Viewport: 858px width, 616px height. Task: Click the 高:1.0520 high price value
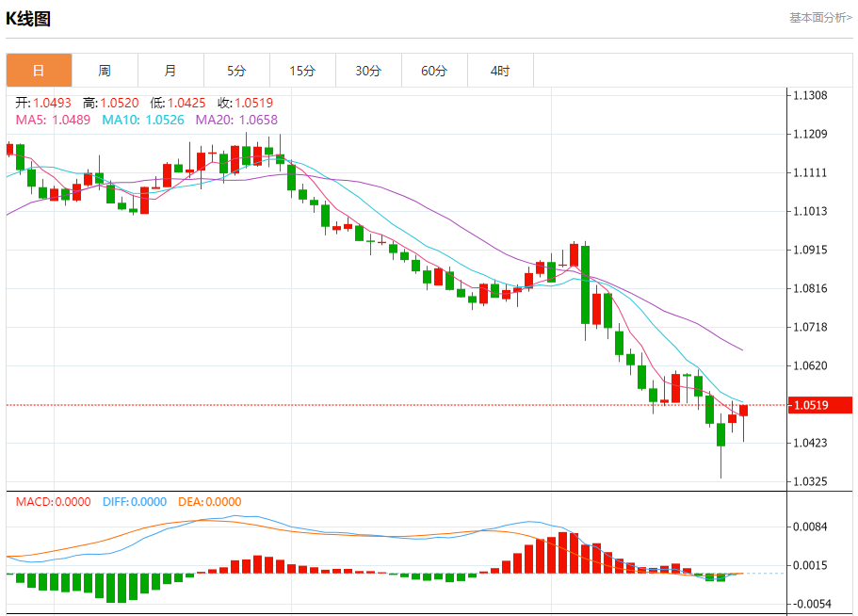[x=111, y=103]
